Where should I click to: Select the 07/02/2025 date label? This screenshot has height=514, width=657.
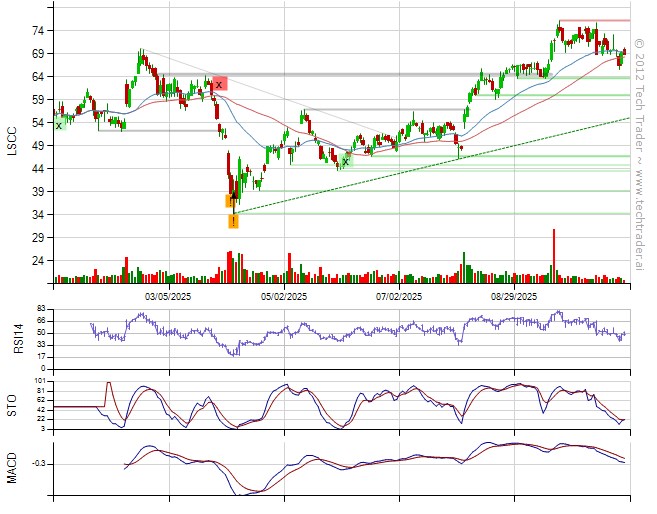click(400, 297)
